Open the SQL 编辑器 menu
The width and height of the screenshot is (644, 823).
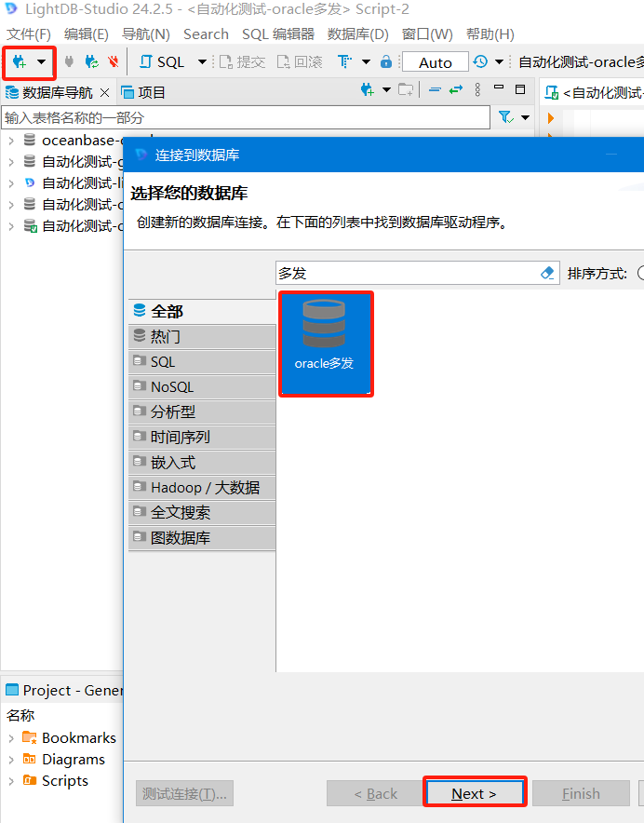278,34
